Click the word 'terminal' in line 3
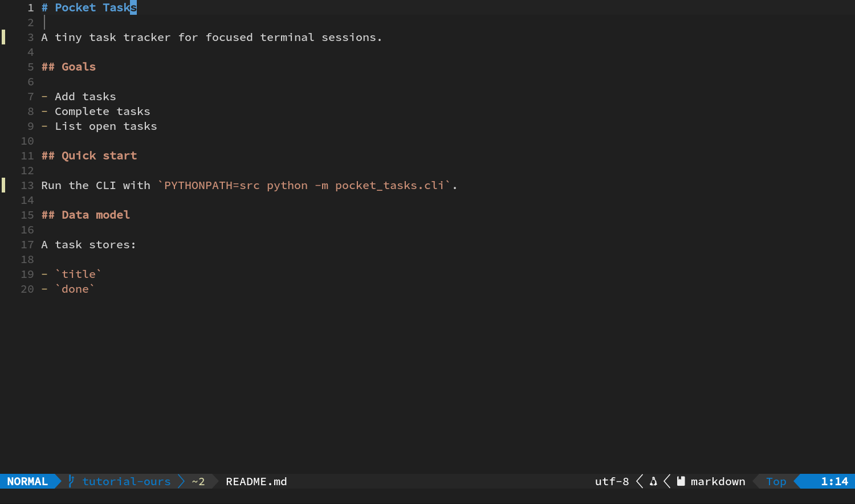Screen dimensions: 855x504 point(287,37)
